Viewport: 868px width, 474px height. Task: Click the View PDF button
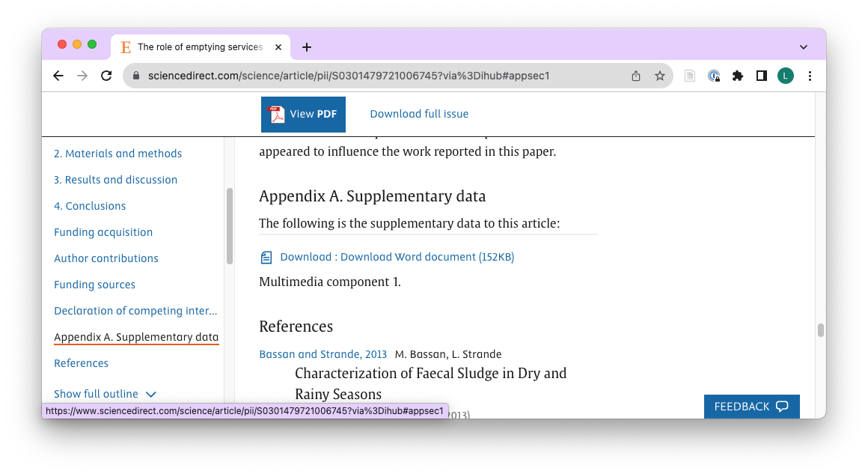tap(303, 115)
